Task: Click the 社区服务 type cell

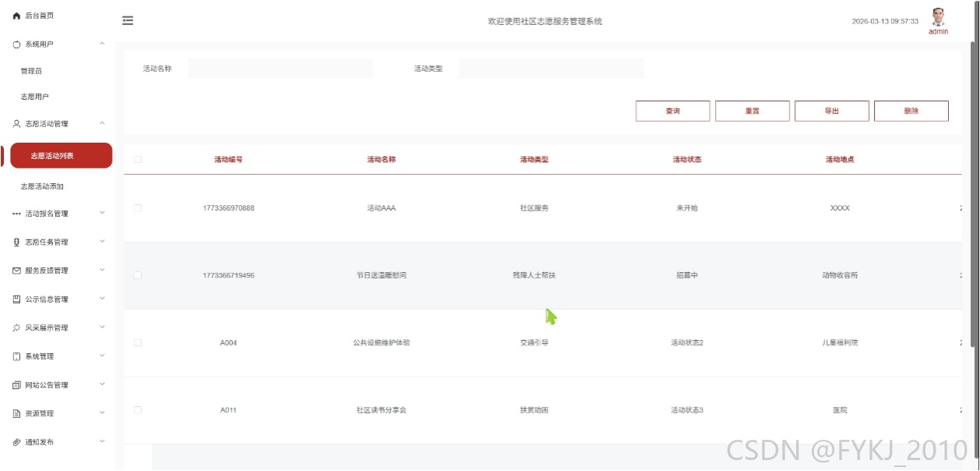Action: click(x=534, y=208)
